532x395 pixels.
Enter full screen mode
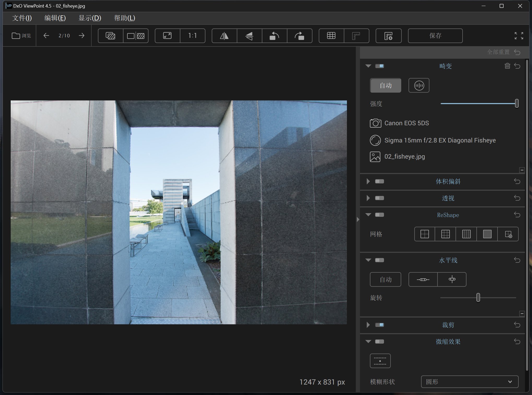[x=519, y=36]
